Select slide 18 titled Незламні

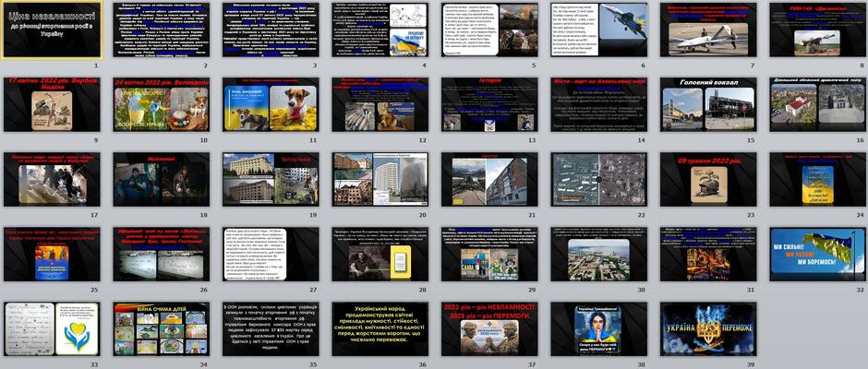click(161, 179)
